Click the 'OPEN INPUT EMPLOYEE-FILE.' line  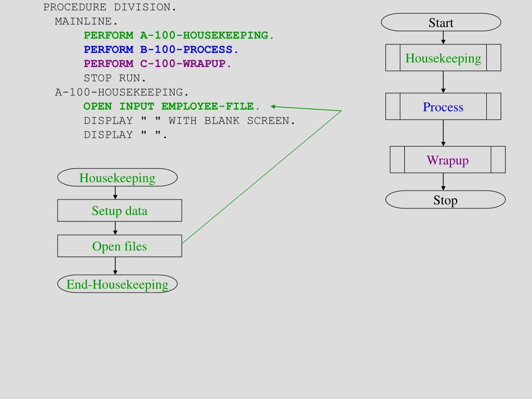tap(171, 107)
